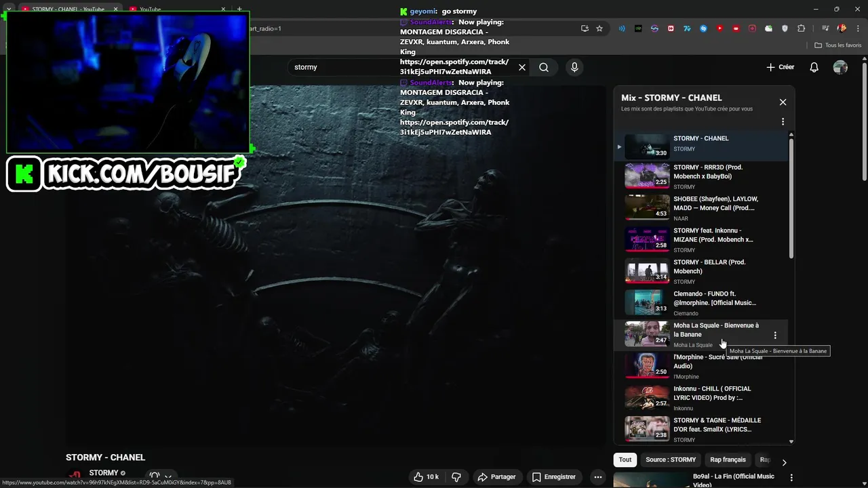Play Inkonnu - CHILL lyric video
This screenshot has height=488, width=868.
pos(701,398)
